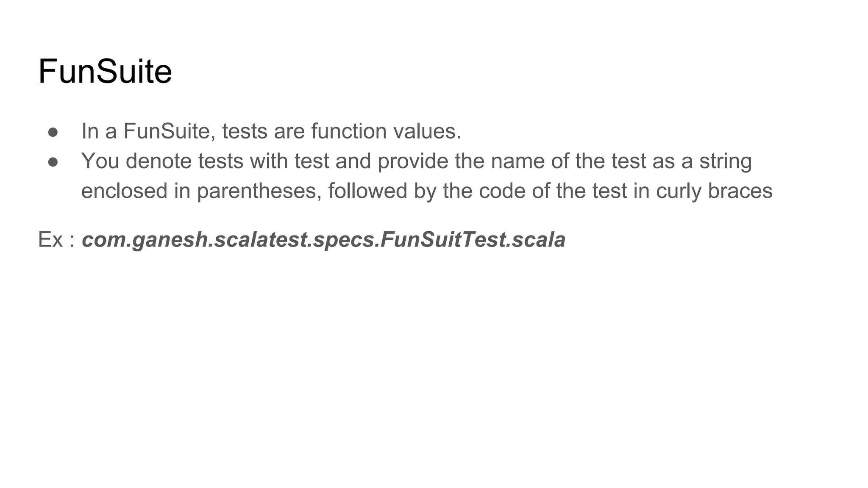Click the FunSuite slide title
Viewport: 868px width, 488px height.
(x=105, y=72)
